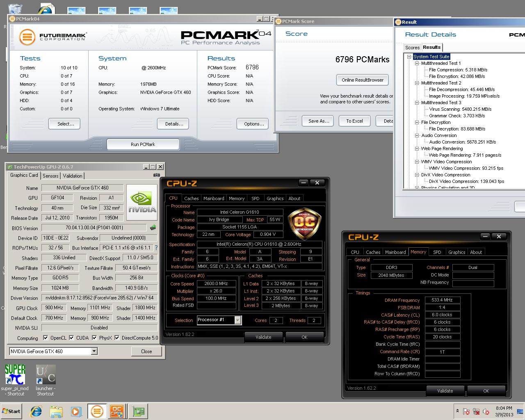Switch to PCMark04 via its taskbar icon

point(97,411)
